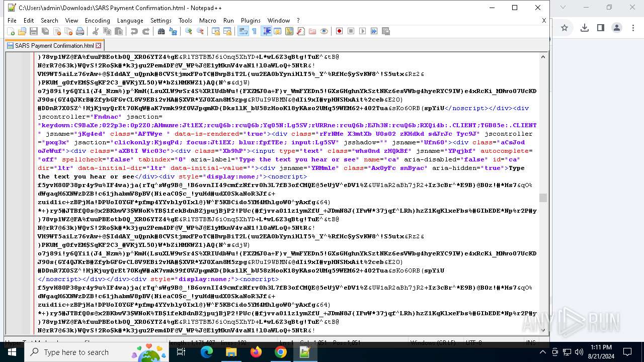This screenshot has width=644, height=362.
Task: Open Task View on the taskbar
Action: (181, 352)
